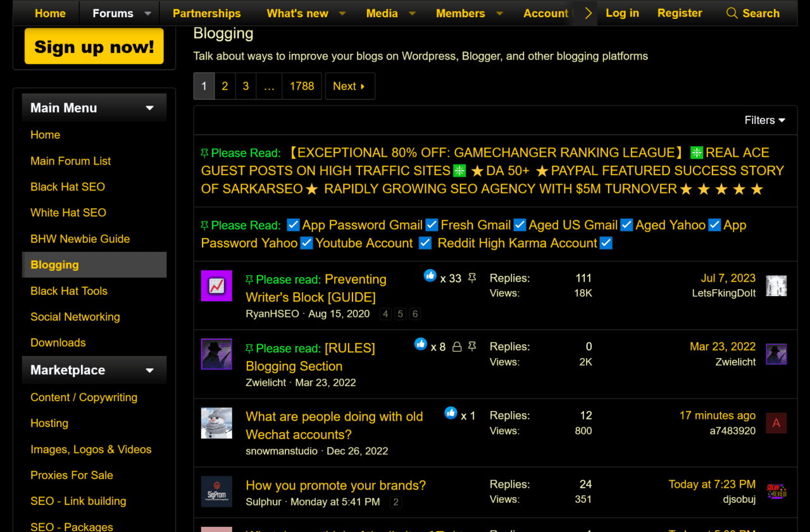Open the Filters dropdown
Screen dimensions: 810x532
(x=764, y=120)
